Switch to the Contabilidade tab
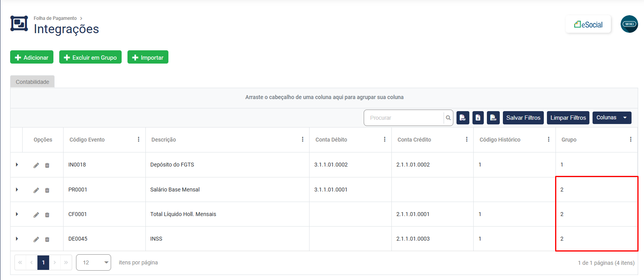Screen dimensions: 644x280 (x=32, y=82)
